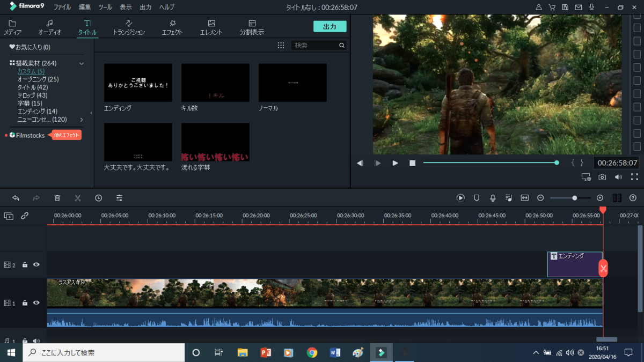Switch to the エレメント tab
Viewport: 644px width, 362px height.
[x=211, y=27]
